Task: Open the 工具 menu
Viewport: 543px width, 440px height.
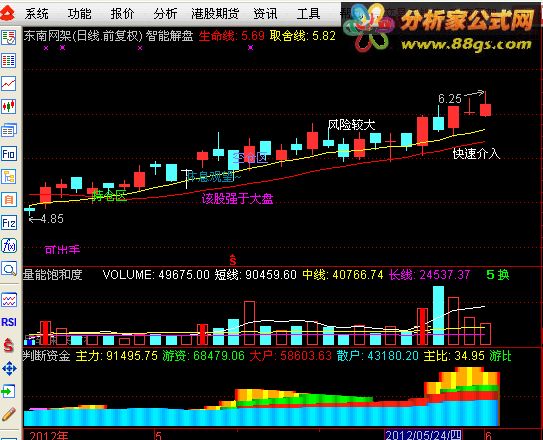Action: pos(308,14)
